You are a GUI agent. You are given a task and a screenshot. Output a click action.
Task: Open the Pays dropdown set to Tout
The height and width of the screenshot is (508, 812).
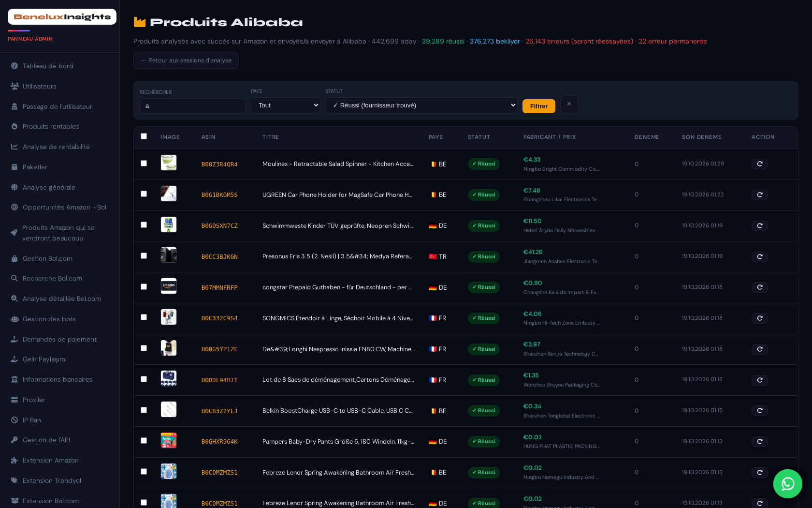286,105
